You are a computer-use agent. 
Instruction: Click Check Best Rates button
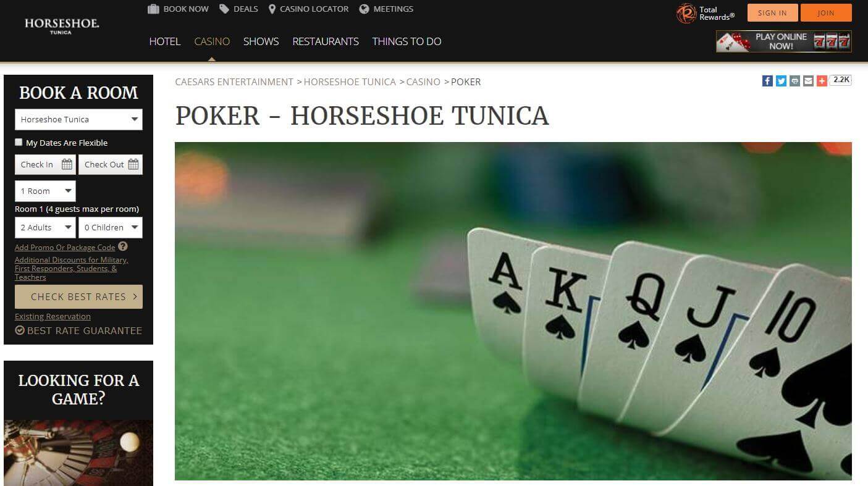78,296
